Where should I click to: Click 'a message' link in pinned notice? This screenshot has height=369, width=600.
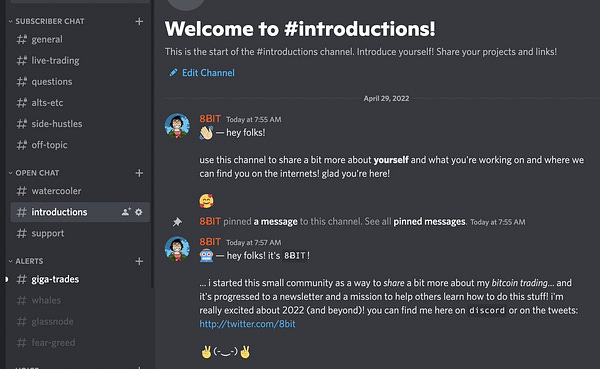[x=276, y=222]
